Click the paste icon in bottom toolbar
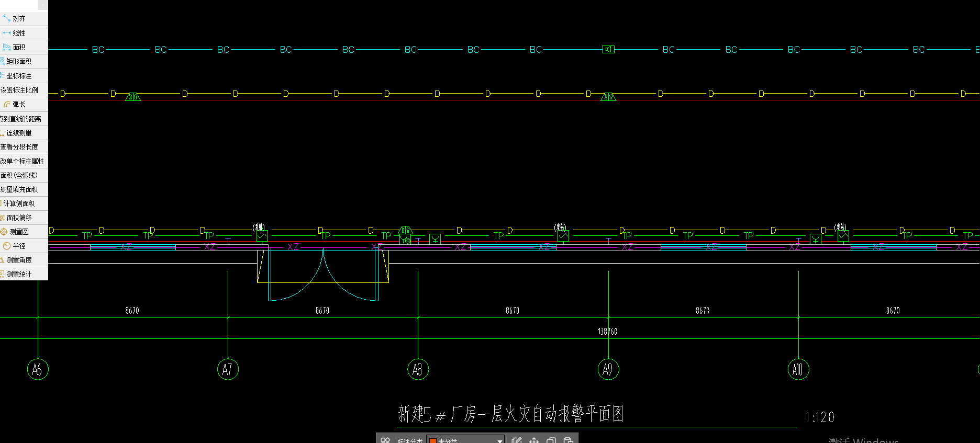Image resolution: width=980 pixels, height=443 pixels. 568,440
